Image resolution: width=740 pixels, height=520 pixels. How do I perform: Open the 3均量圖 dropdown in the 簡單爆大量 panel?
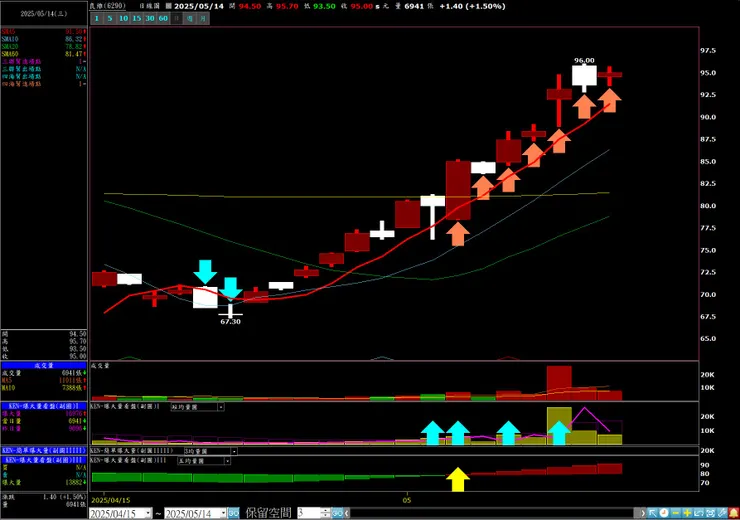[234, 451]
